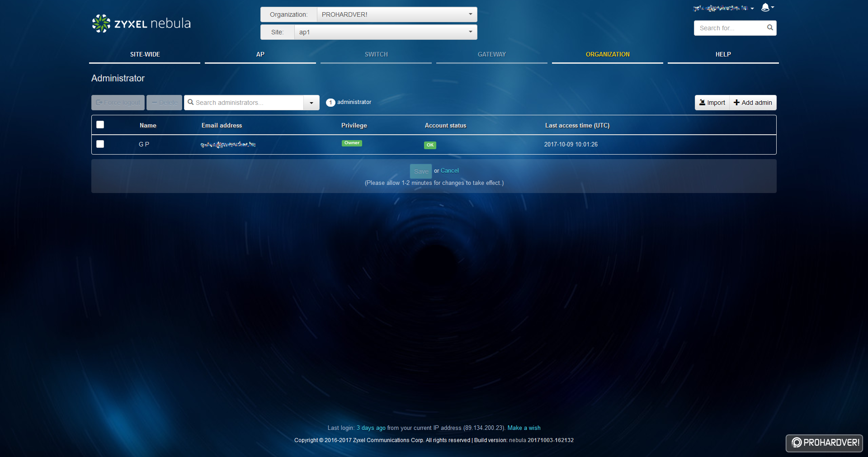The width and height of the screenshot is (868, 457).
Task: Click the 3 days ago last login link
Action: coord(371,428)
